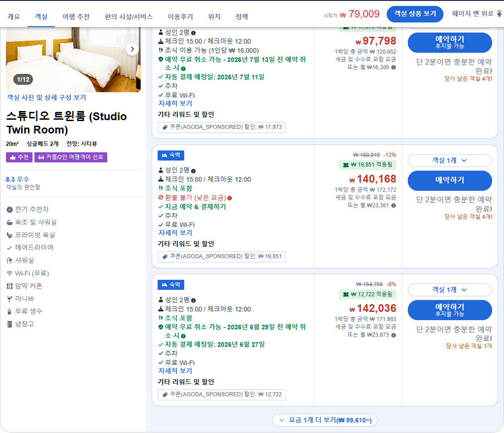Click the info icon after 환불 불가 (낮은 요금)

coord(230,198)
